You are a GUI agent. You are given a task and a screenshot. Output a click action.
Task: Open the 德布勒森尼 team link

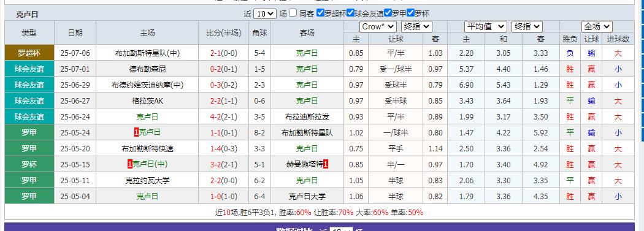[x=147, y=69]
